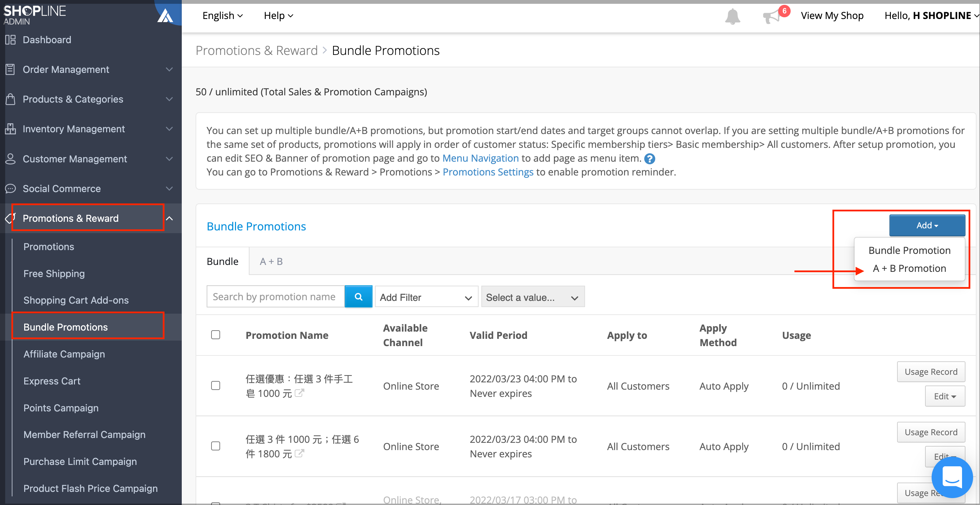This screenshot has width=980, height=505.
Task: Open Purchase Limit Campaign submenu item
Action: [80, 461]
